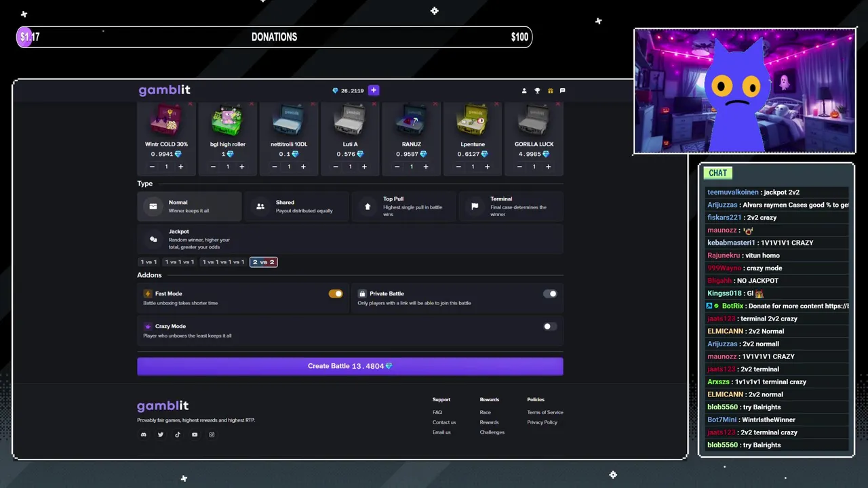The image size is (868, 488).
Task: Choose the 1 vs 1 player format
Action: (149, 262)
